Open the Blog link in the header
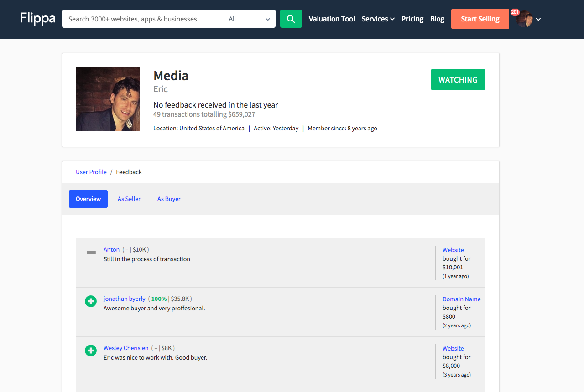Image resolution: width=584 pixels, height=392 pixels. click(437, 19)
